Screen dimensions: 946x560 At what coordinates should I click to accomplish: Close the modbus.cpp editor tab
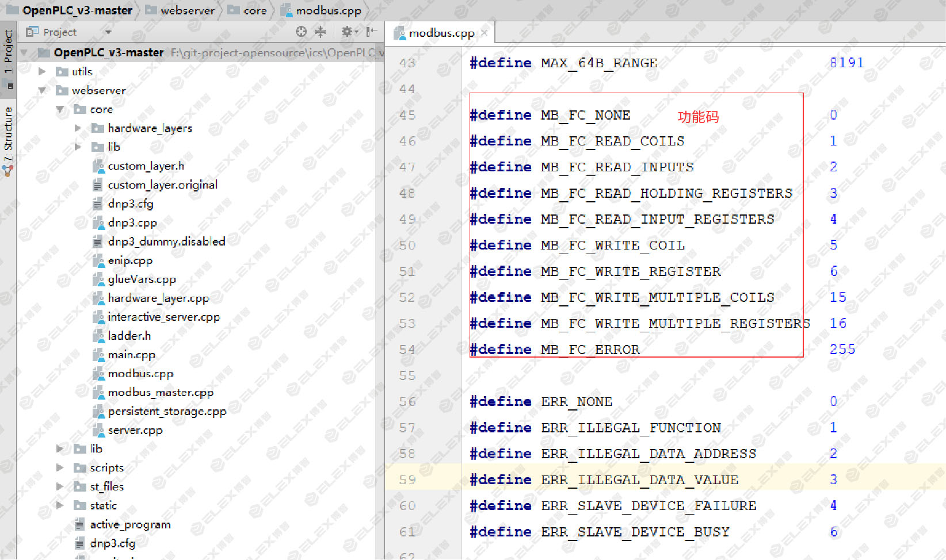(x=485, y=33)
